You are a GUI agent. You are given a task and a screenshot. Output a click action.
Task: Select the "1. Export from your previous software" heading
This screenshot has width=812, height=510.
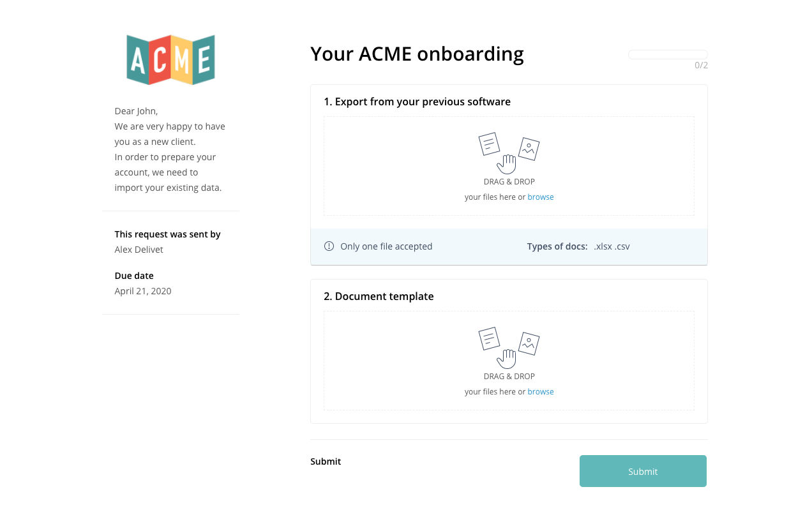click(x=417, y=101)
